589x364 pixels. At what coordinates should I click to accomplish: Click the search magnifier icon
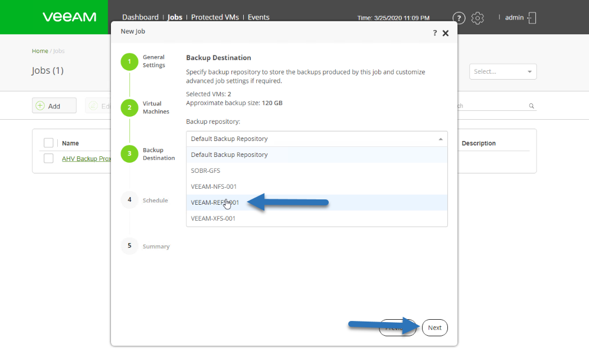click(x=531, y=106)
